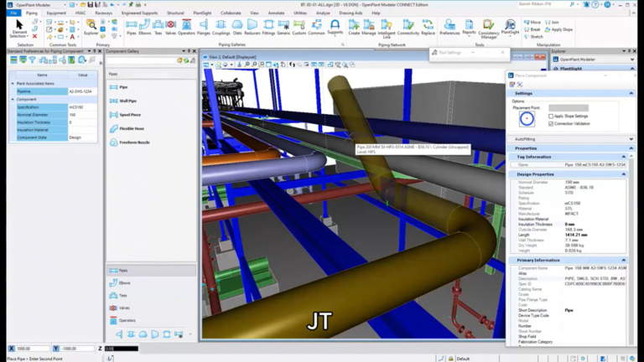This screenshot has height=362, width=644.
Task: Click the Stretch manipulation button
Action: (533, 37)
